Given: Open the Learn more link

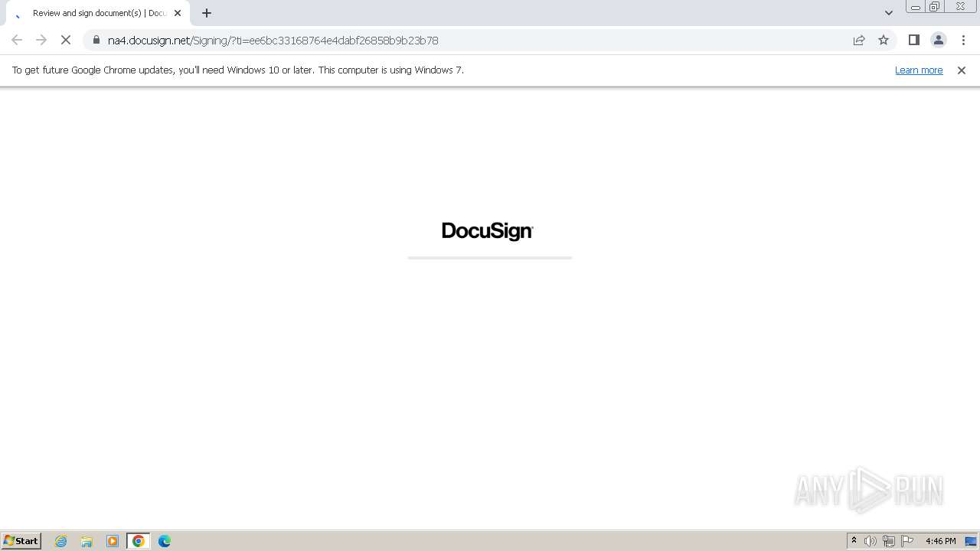Looking at the screenshot, I should click(919, 70).
